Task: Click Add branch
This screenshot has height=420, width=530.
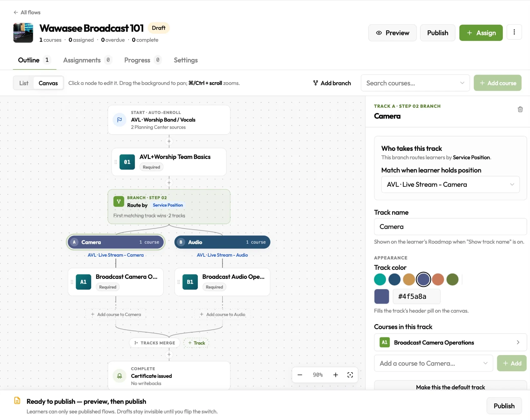Action: 332,83
